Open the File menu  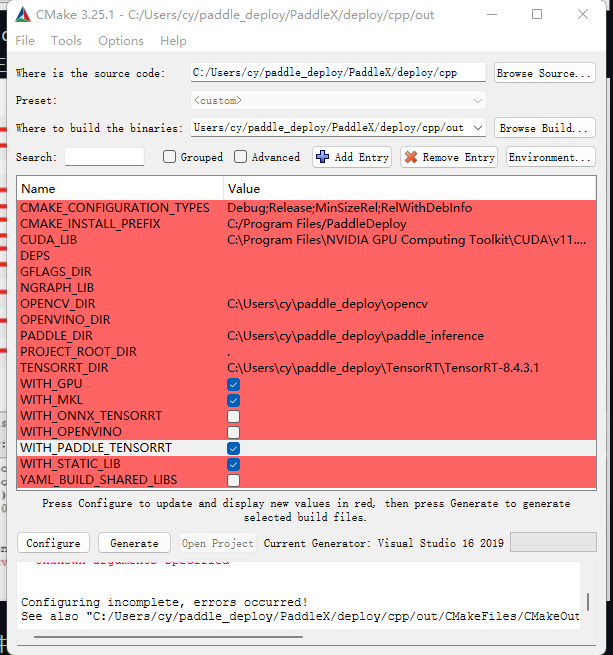coord(25,41)
